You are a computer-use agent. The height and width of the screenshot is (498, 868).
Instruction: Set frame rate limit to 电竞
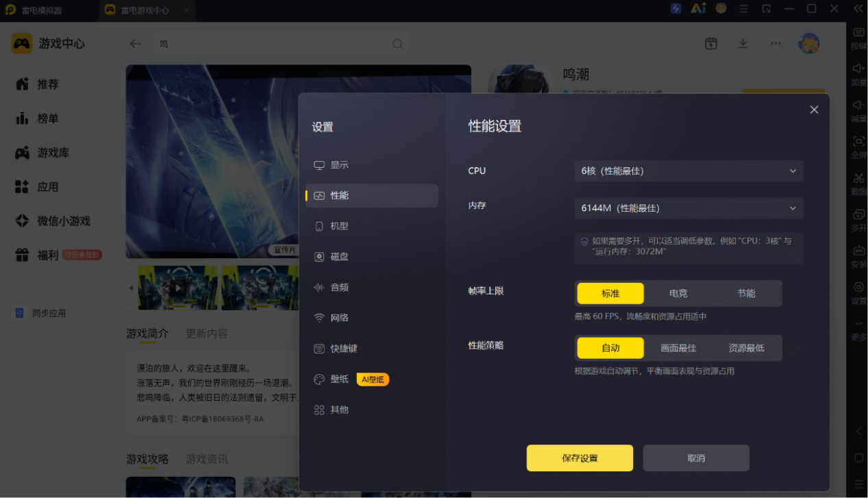point(678,293)
